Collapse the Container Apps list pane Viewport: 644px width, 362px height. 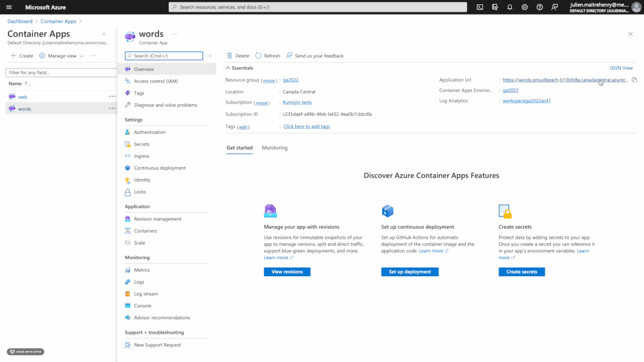[x=104, y=34]
